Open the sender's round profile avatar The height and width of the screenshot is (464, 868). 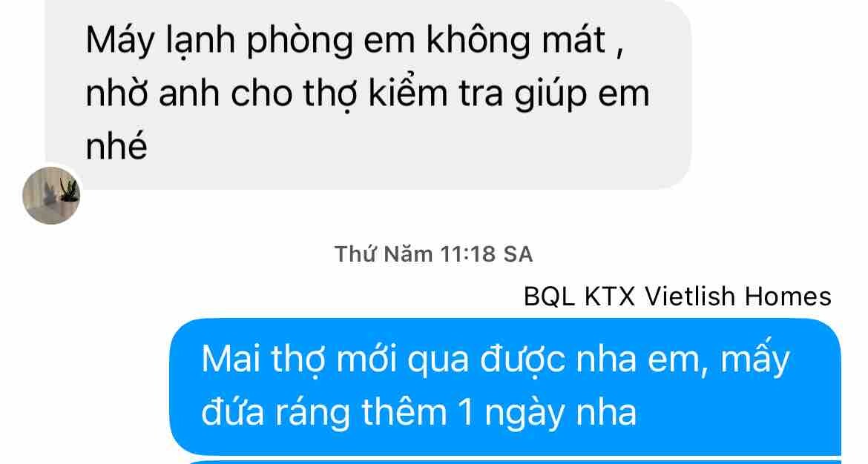point(51,195)
